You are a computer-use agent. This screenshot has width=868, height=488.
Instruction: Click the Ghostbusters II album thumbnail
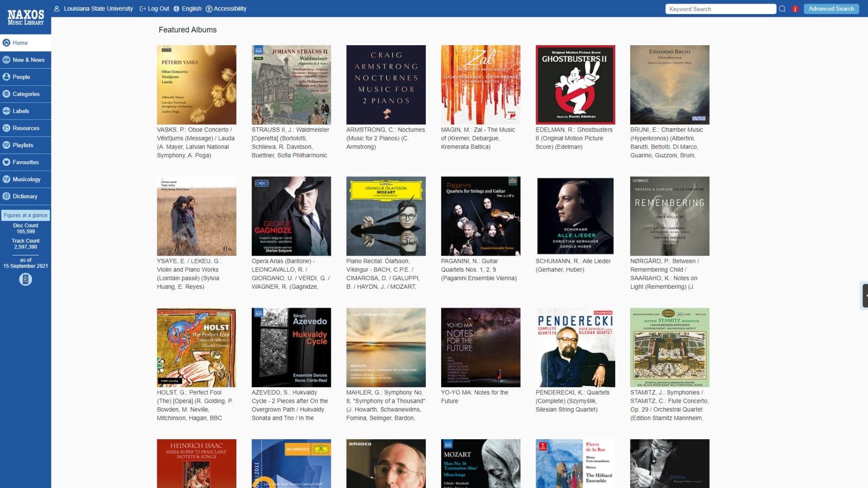click(x=576, y=84)
